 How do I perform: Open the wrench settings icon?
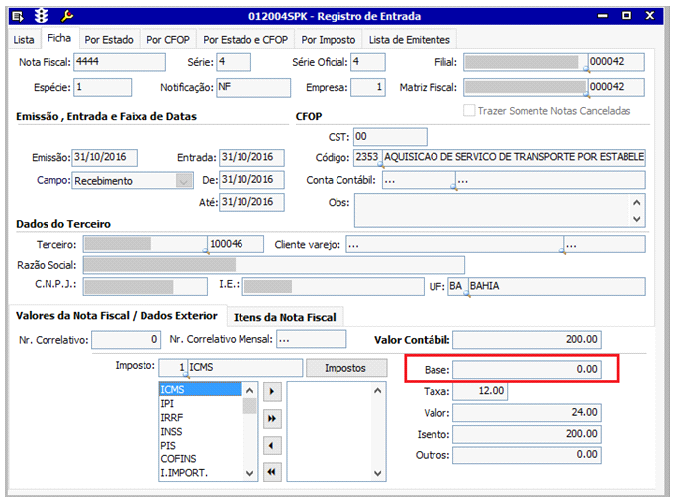click(x=67, y=16)
